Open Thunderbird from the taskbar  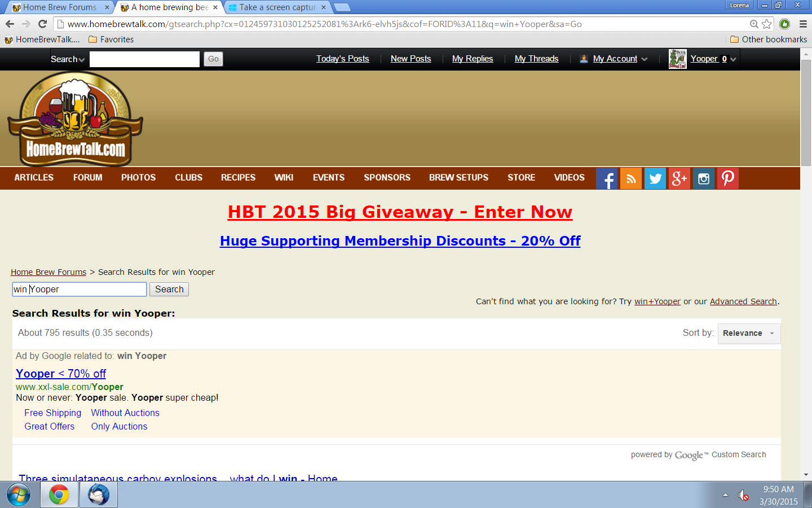tap(99, 495)
